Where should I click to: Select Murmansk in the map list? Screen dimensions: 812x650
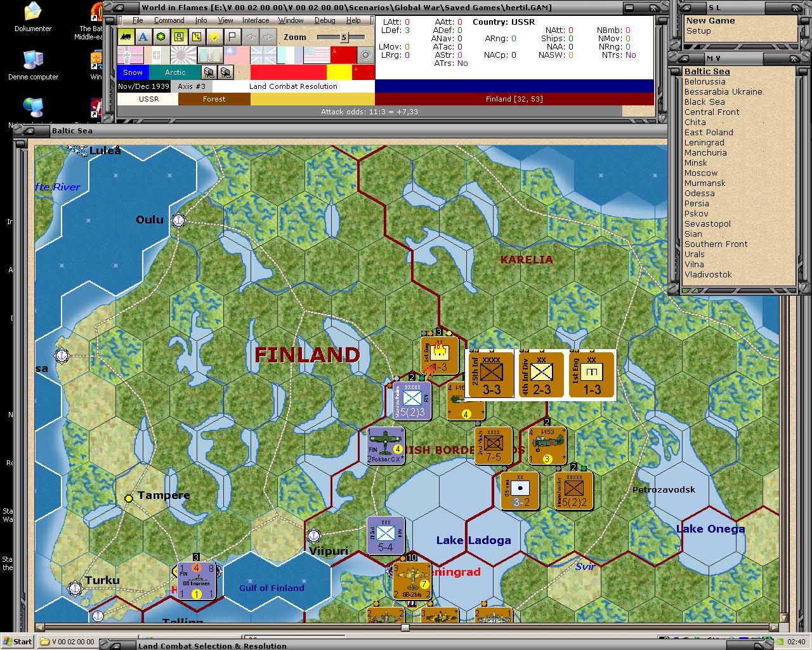(705, 183)
